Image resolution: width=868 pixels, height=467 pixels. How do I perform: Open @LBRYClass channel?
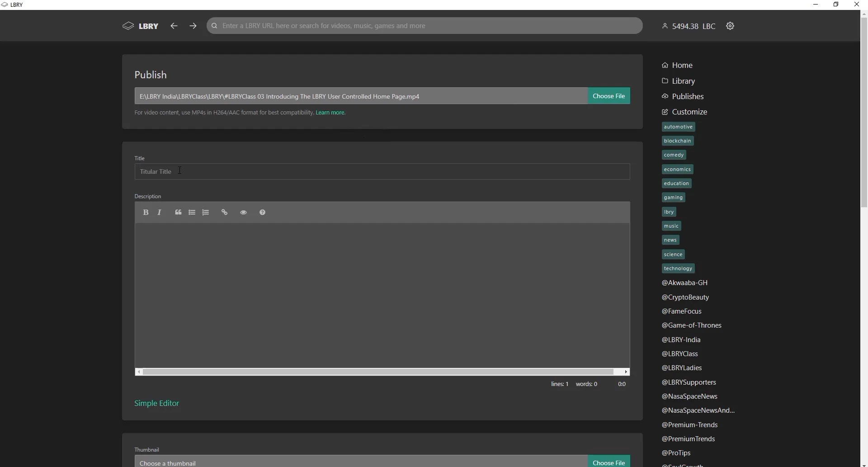[x=679, y=354]
